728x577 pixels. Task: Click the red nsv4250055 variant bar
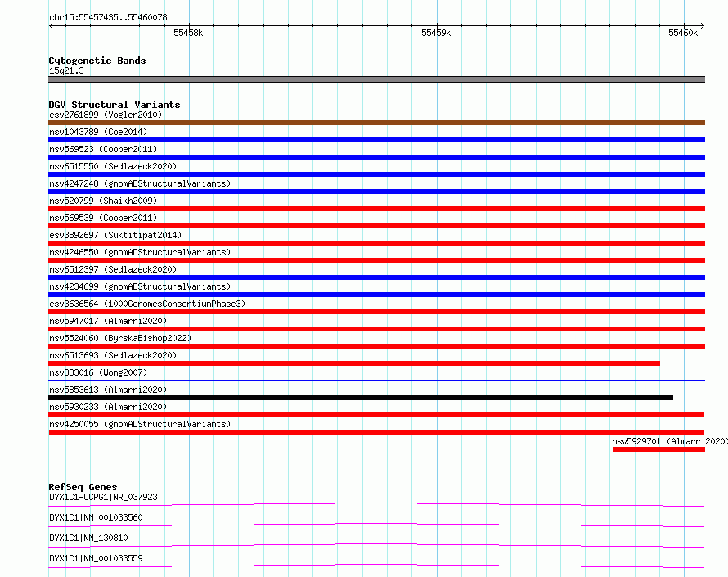click(x=376, y=432)
